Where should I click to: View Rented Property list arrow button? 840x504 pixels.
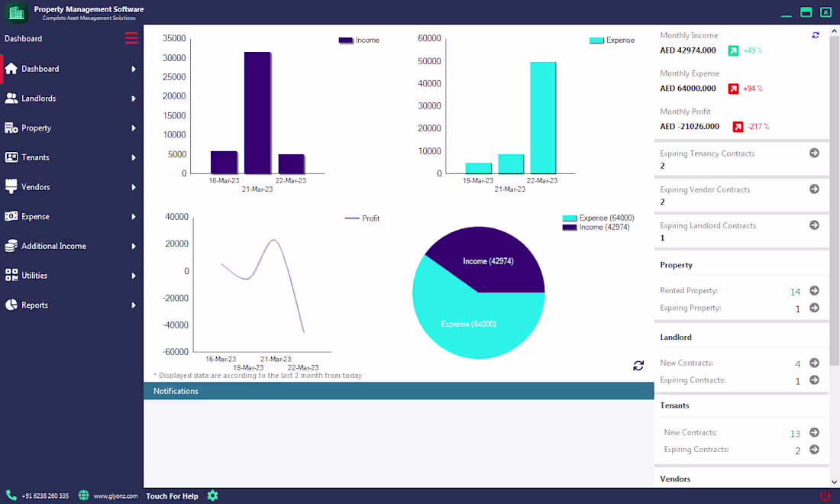point(814,290)
